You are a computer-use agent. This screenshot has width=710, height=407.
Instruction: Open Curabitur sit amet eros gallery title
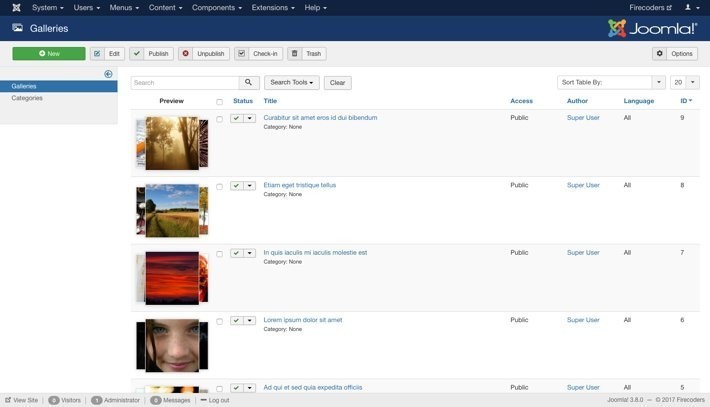coord(320,118)
